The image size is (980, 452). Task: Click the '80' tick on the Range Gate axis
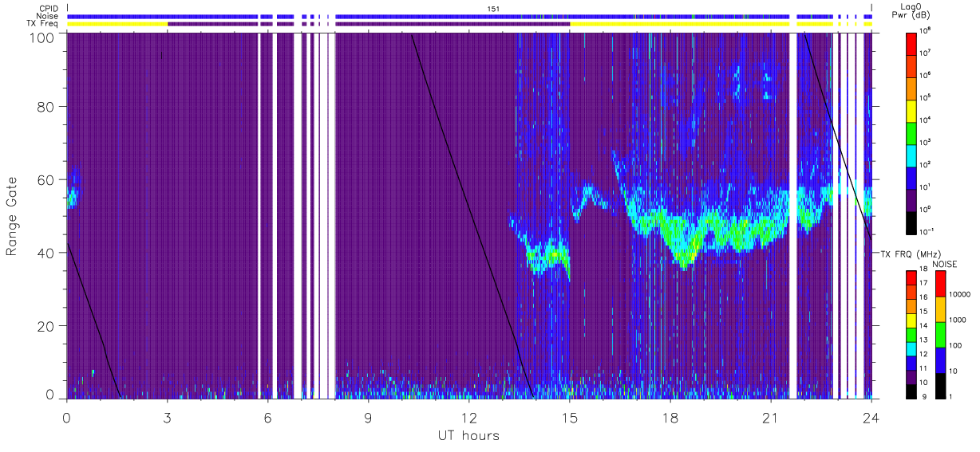pyautogui.click(x=45, y=107)
